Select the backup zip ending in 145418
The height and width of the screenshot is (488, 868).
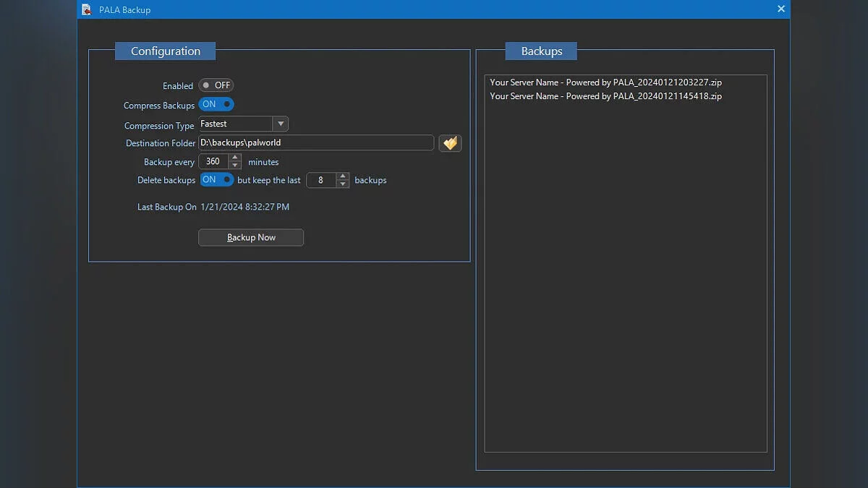[x=606, y=95]
